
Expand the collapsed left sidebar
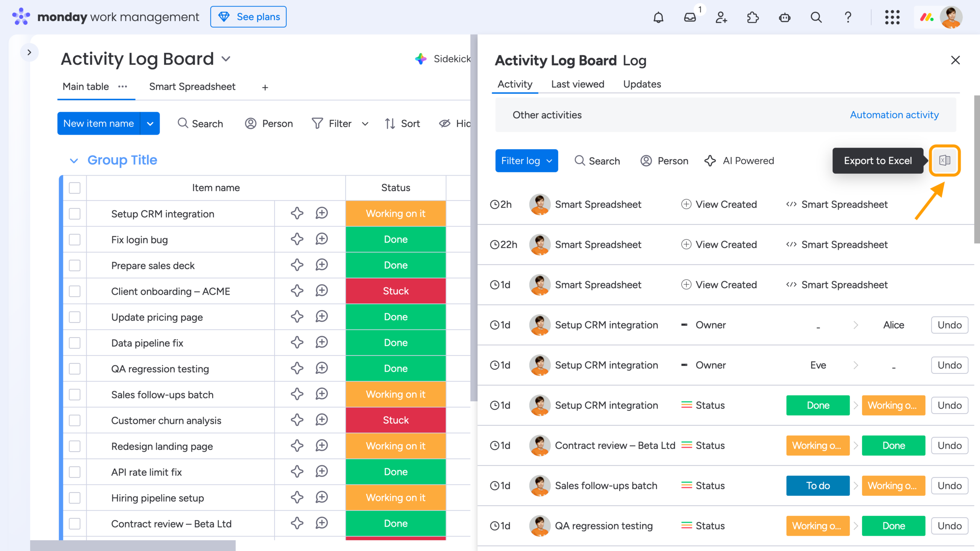pyautogui.click(x=29, y=52)
